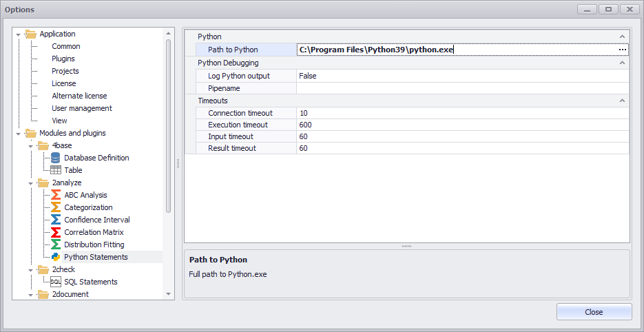644x332 pixels.
Task: Edit the Execution timeout value 600
Action: 462,125
